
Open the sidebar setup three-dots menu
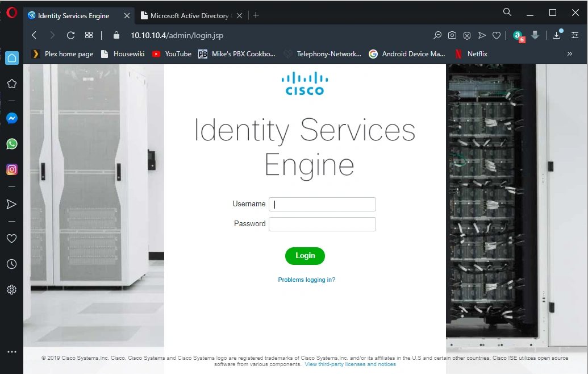click(x=11, y=352)
